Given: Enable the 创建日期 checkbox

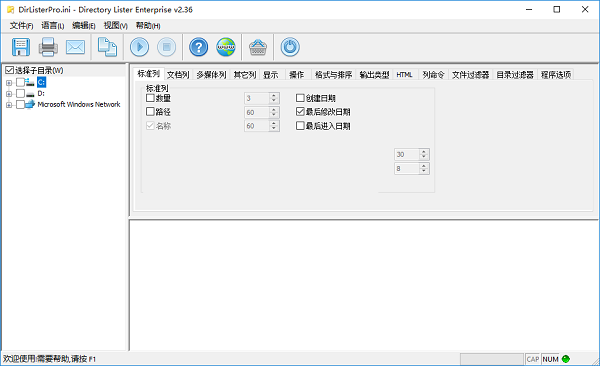Looking at the screenshot, I should [x=300, y=98].
